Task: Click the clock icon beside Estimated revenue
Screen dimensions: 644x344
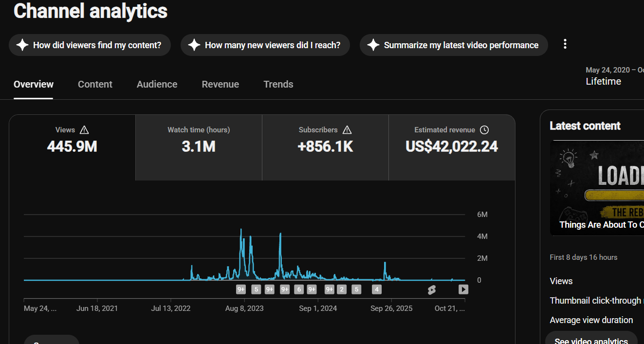Action: click(x=484, y=130)
